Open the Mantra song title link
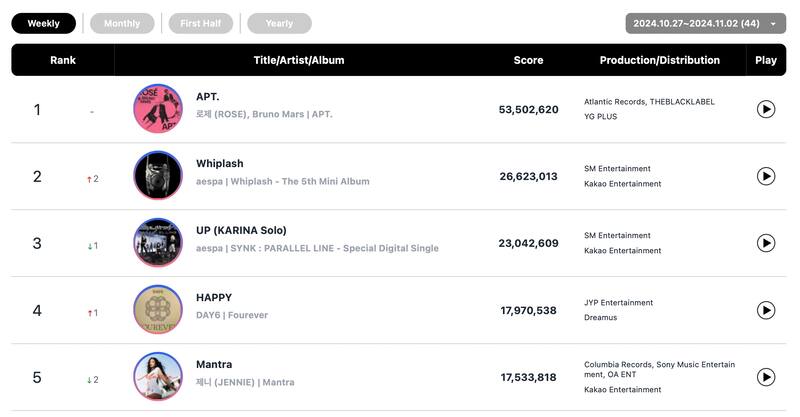This screenshot has width=800, height=417. click(214, 365)
